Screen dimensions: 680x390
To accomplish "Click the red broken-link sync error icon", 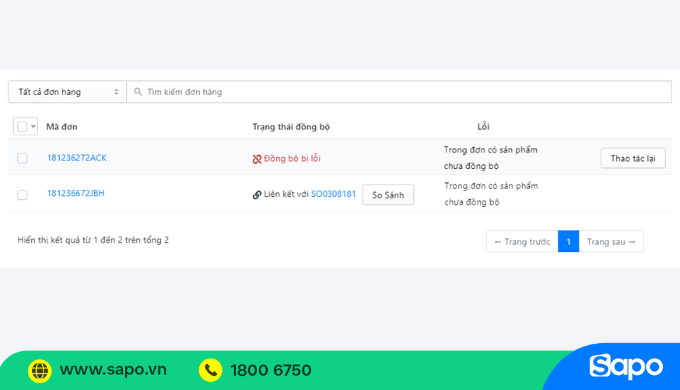I will coord(257,159).
